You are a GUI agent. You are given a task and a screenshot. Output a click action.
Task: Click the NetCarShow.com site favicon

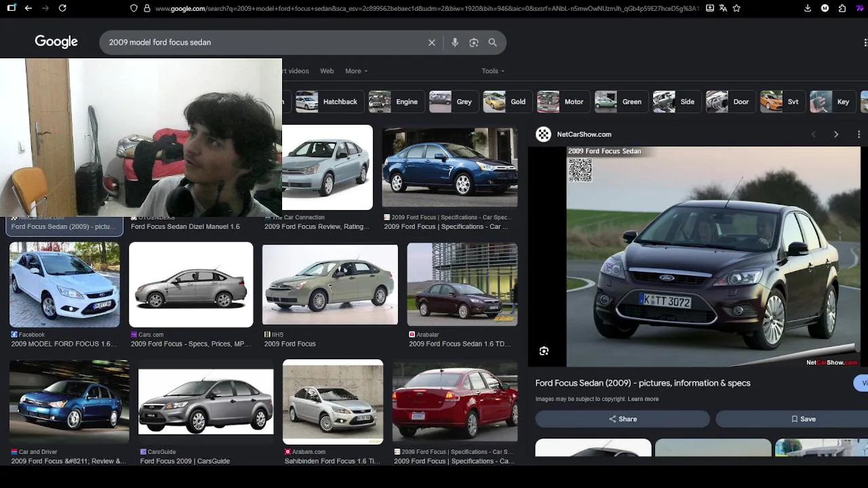[x=543, y=134]
